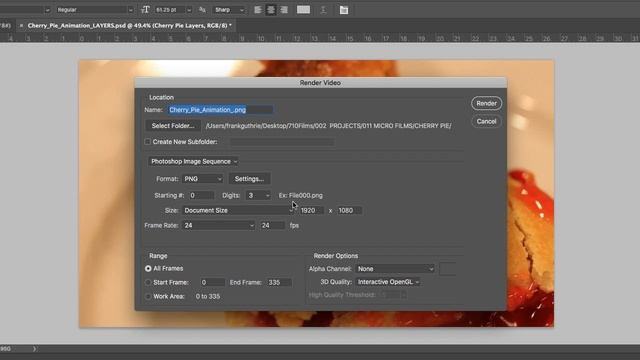This screenshot has width=640, height=360.
Task: Center text alignment
Action: coord(271,10)
